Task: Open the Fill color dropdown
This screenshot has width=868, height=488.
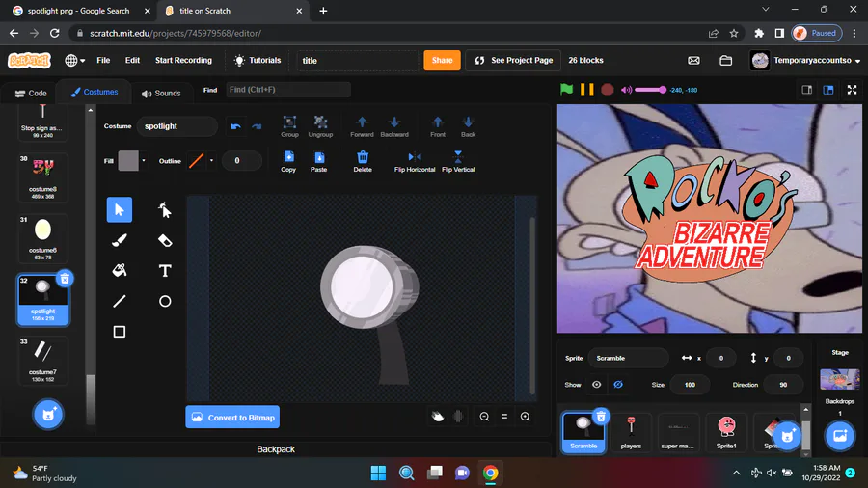Action: click(x=144, y=161)
